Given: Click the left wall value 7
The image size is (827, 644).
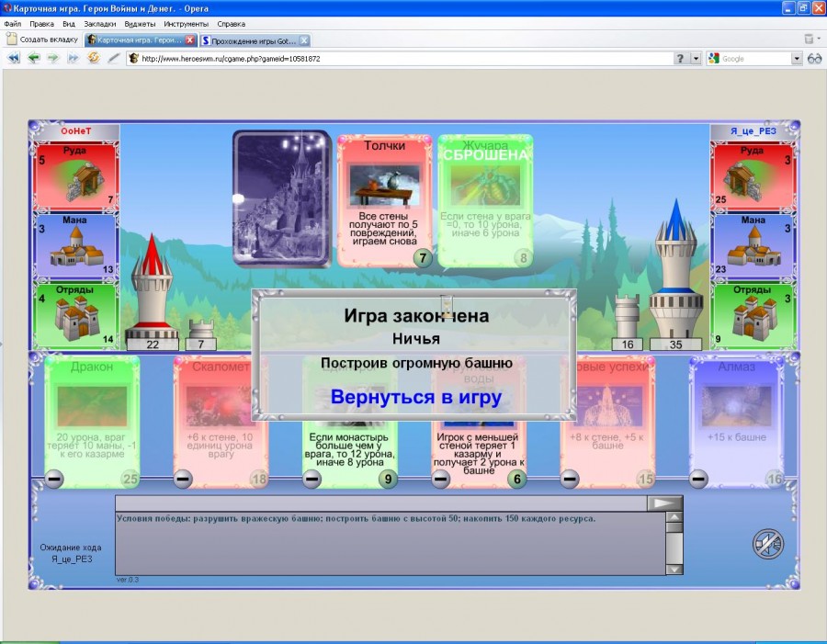Looking at the screenshot, I should (x=201, y=345).
